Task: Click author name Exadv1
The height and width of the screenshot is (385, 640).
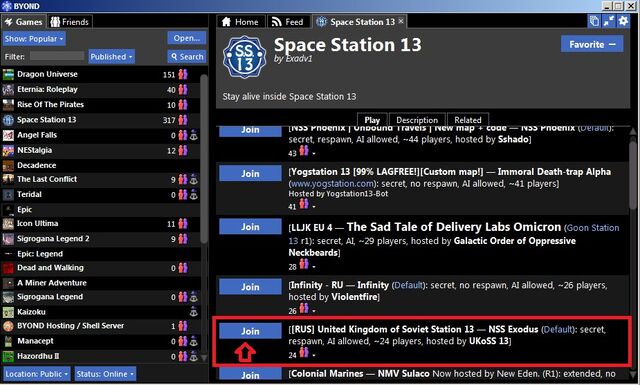Action: [298, 59]
